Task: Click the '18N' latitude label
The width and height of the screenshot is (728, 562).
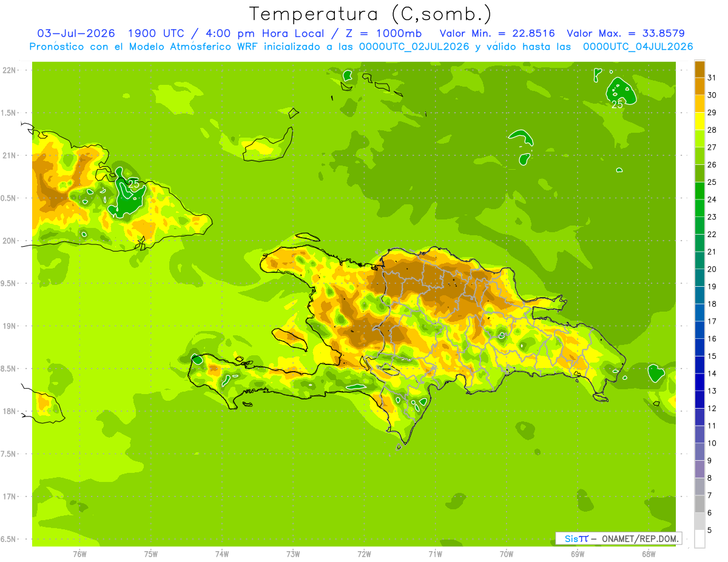Action: [10, 412]
